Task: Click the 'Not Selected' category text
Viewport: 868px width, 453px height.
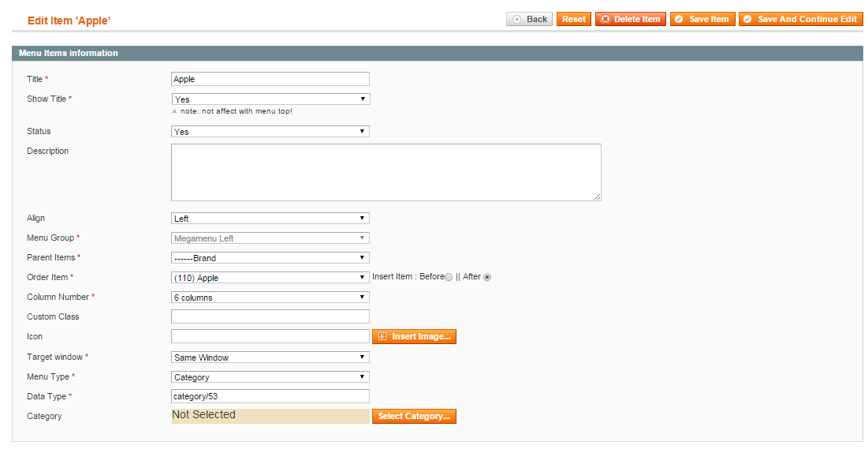Action: pyautogui.click(x=203, y=415)
